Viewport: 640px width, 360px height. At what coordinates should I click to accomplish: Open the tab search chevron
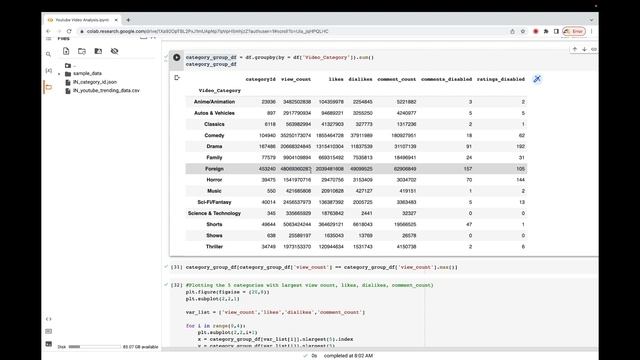(591, 20)
